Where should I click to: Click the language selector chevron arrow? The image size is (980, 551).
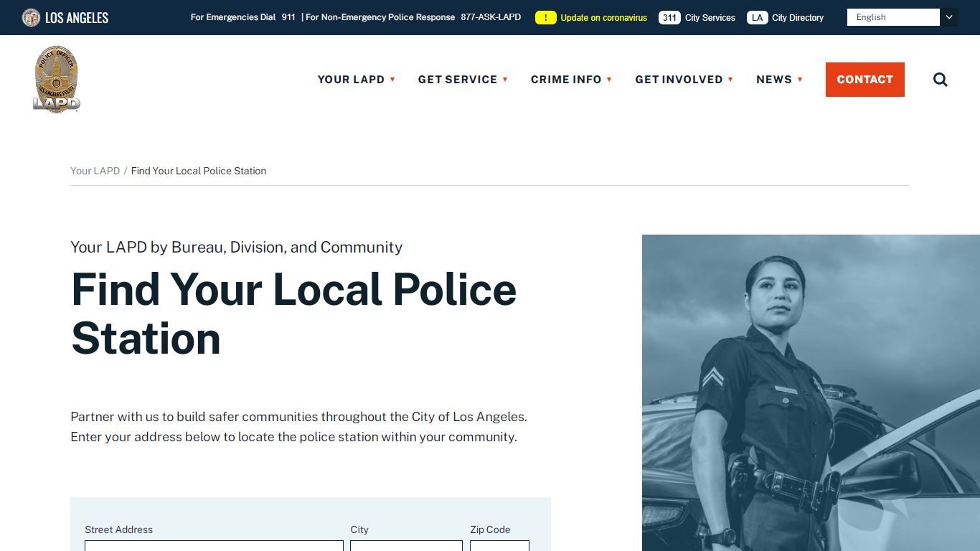pos(949,17)
